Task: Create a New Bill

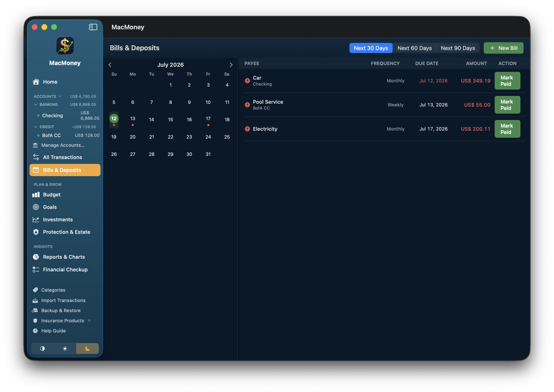Action: click(x=503, y=48)
